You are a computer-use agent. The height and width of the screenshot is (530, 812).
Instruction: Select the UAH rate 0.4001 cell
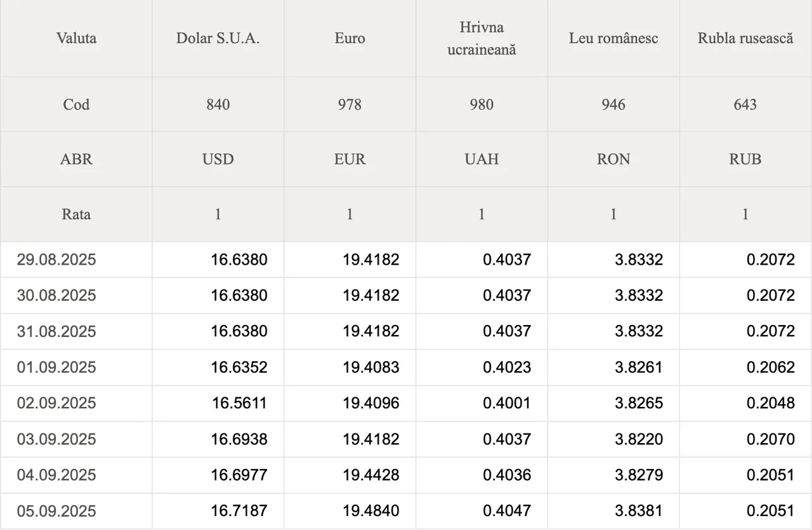tap(481, 403)
